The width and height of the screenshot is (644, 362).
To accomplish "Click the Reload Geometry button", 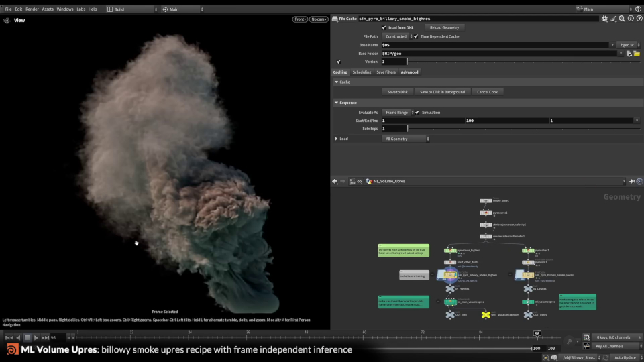I will pyautogui.click(x=445, y=27).
